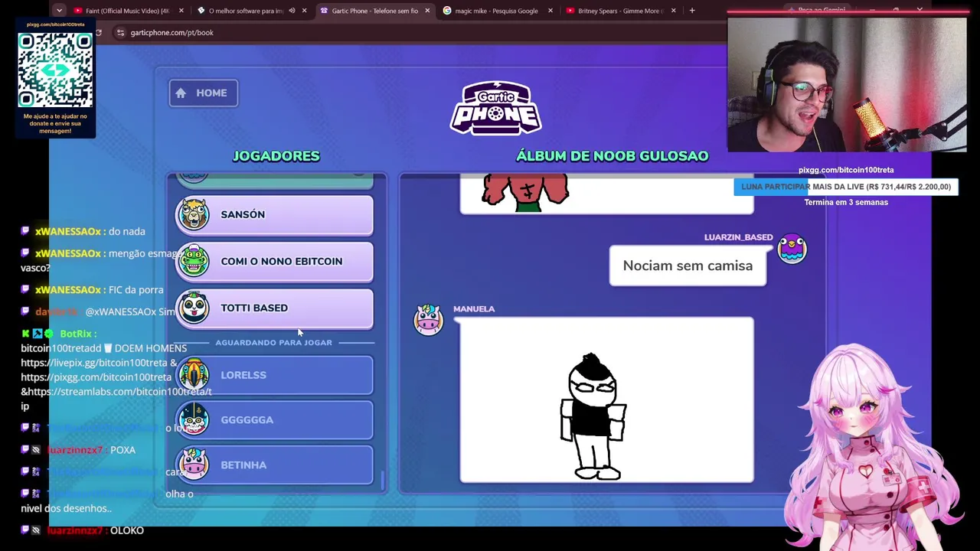Close the magic mike Google tab
Image resolution: width=980 pixels, height=551 pixels.
pyautogui.click(x=550, y=11)
